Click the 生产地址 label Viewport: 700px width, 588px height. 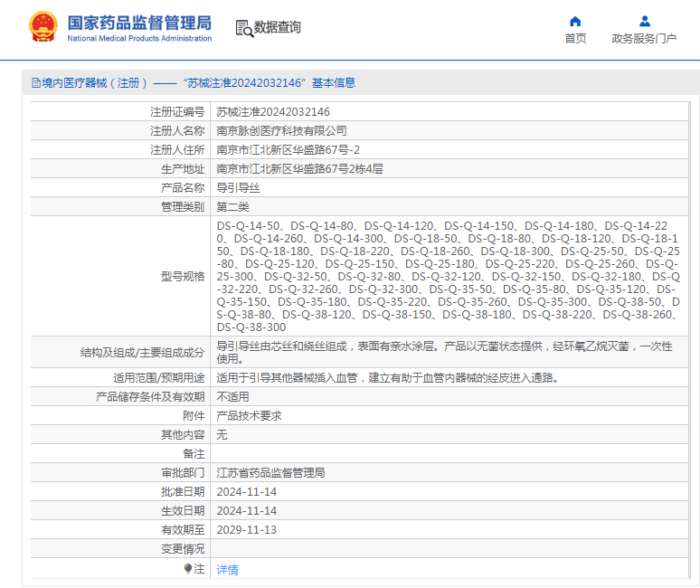tap(183, 169)
